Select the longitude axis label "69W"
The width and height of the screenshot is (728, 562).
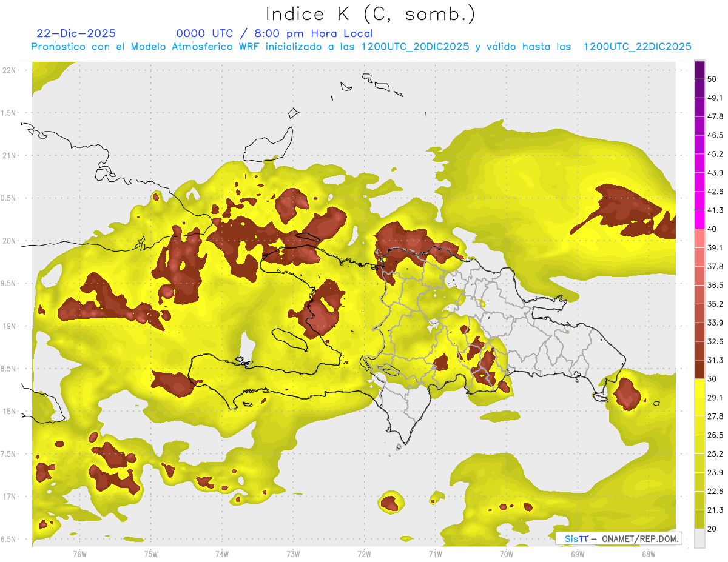(578, 554)
